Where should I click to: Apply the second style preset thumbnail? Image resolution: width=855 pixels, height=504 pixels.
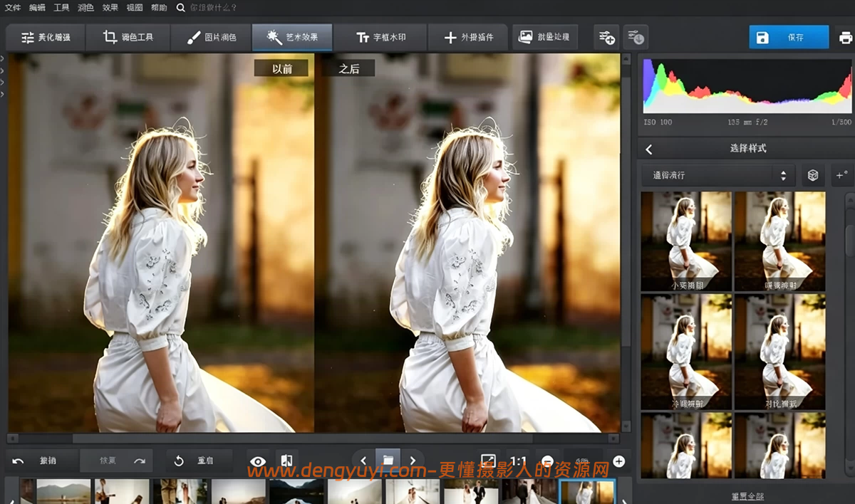point(779,241)
